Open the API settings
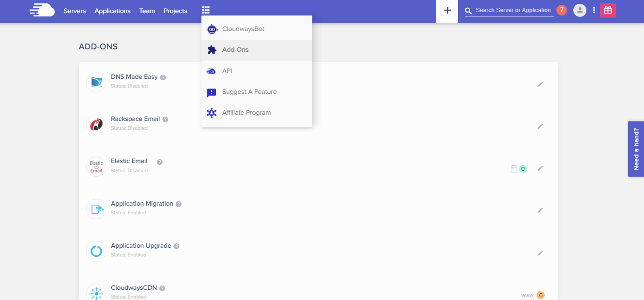This screenshot has height=300, width=644. coord(227,71)
